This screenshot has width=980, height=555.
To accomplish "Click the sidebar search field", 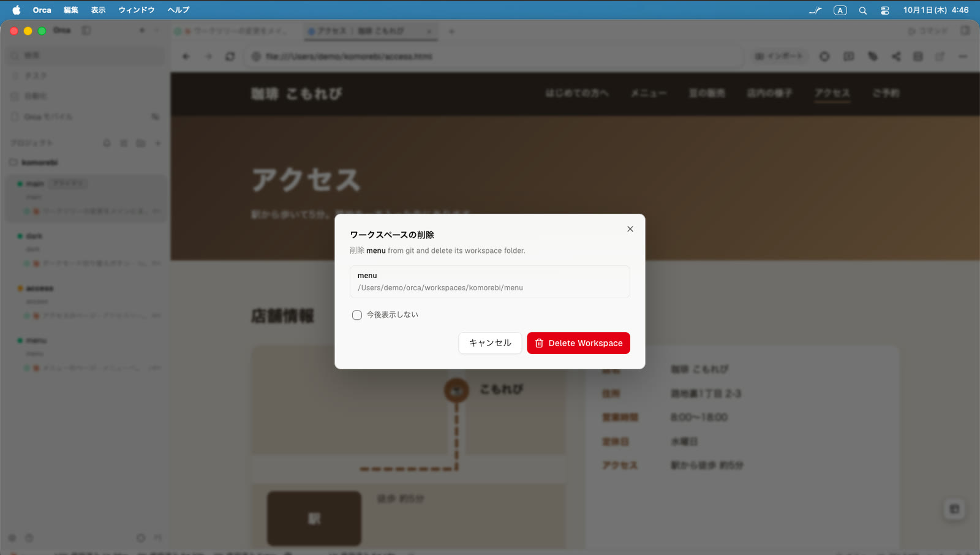I will pos(86,55).
